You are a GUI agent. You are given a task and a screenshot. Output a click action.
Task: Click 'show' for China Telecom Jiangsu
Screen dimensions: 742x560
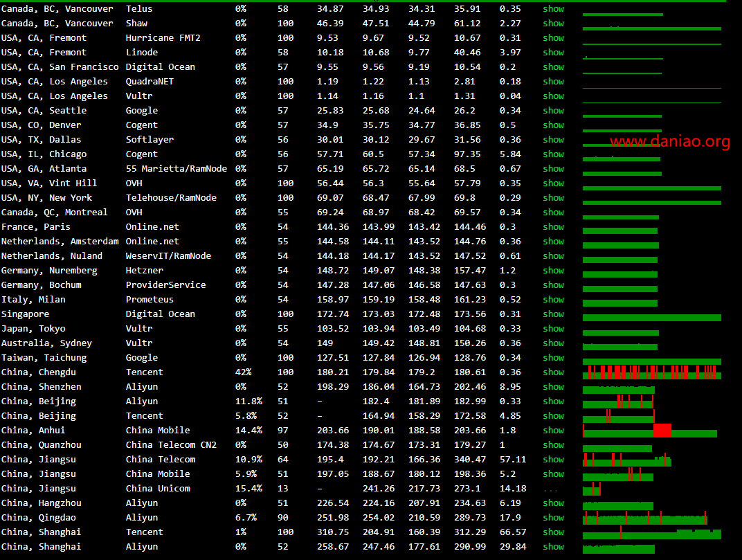point(553,459)
